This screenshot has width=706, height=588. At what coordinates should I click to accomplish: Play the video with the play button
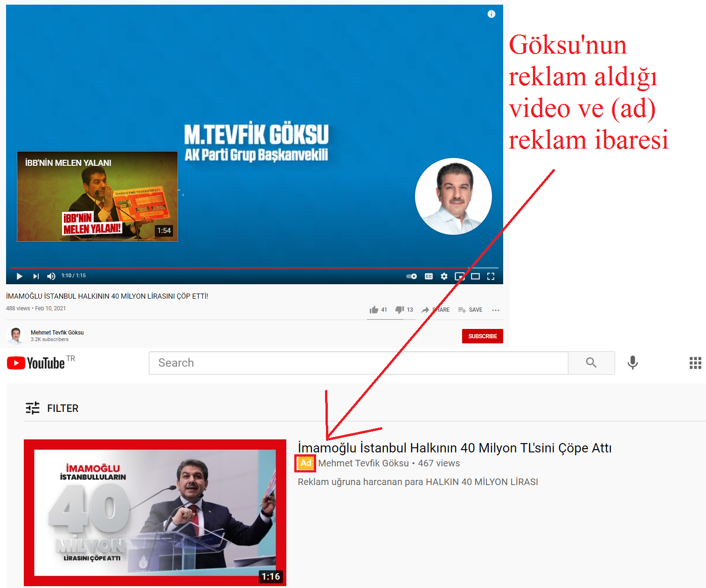tap(19, 276)
